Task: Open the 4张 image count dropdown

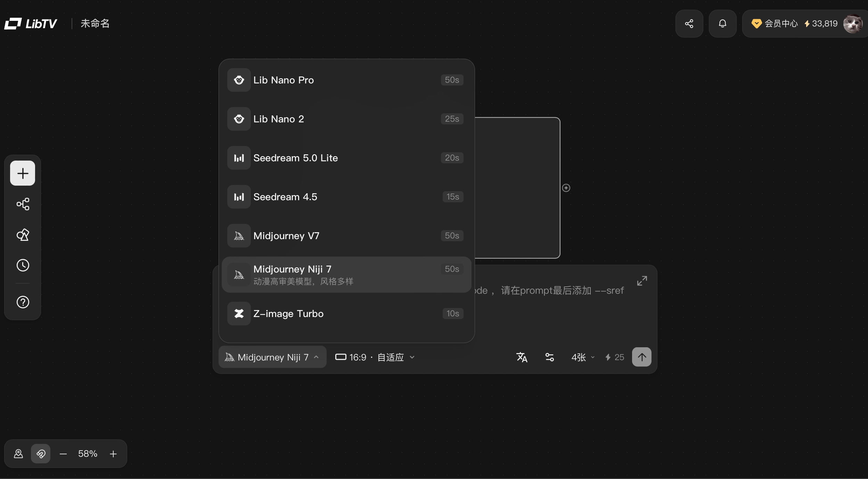Action: click(583, 357)
